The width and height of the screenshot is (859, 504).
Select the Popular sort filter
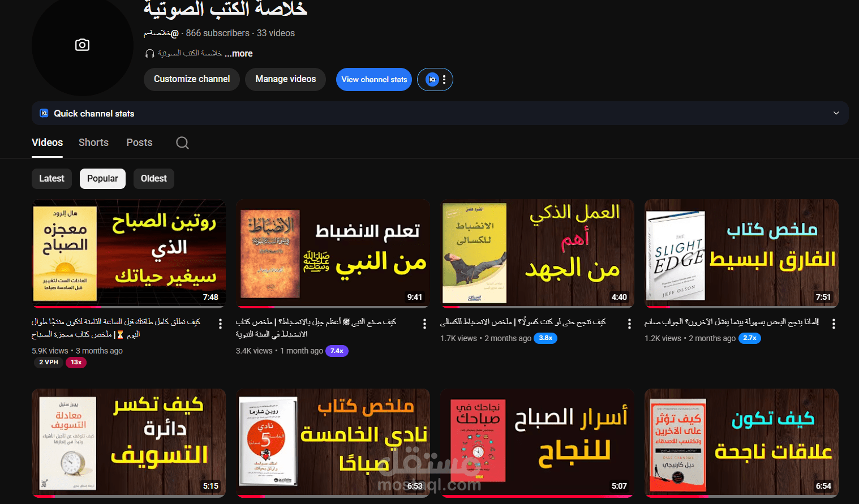(x=102, y=179)
